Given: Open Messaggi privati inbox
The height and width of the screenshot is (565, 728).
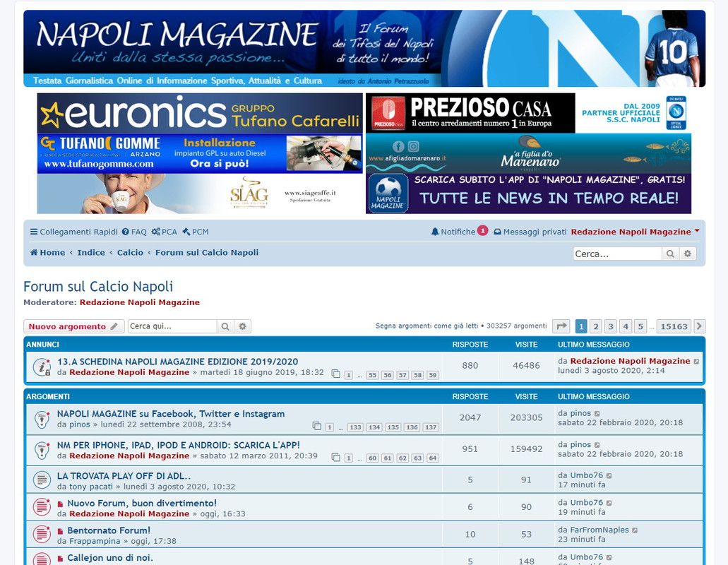Looking at the screenshot, I should [x=530, y=232].
